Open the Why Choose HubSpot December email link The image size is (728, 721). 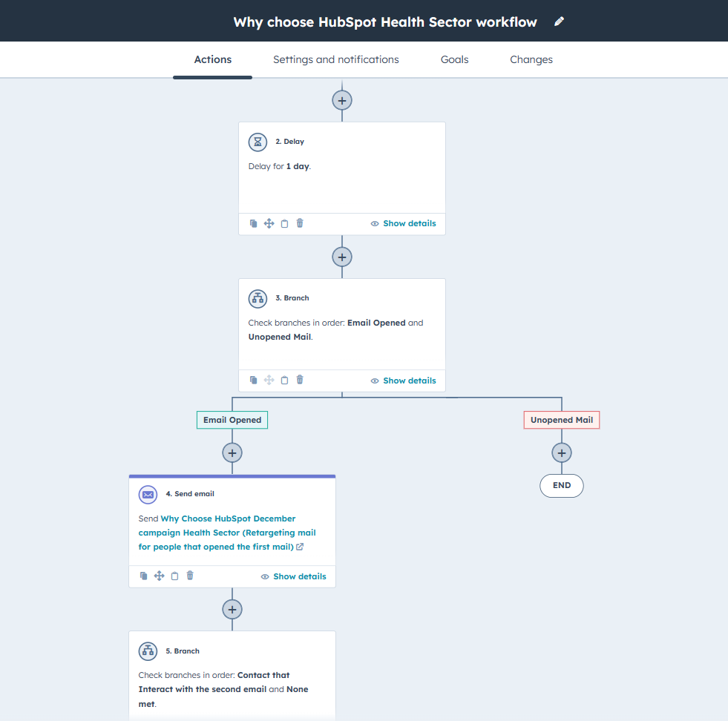click(x=227, y=533)
